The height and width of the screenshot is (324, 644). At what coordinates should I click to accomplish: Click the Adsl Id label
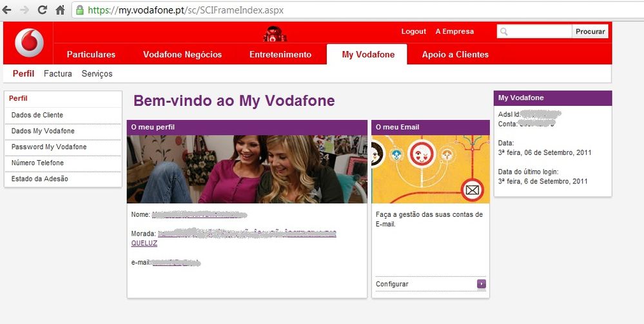tap(509, 114)
